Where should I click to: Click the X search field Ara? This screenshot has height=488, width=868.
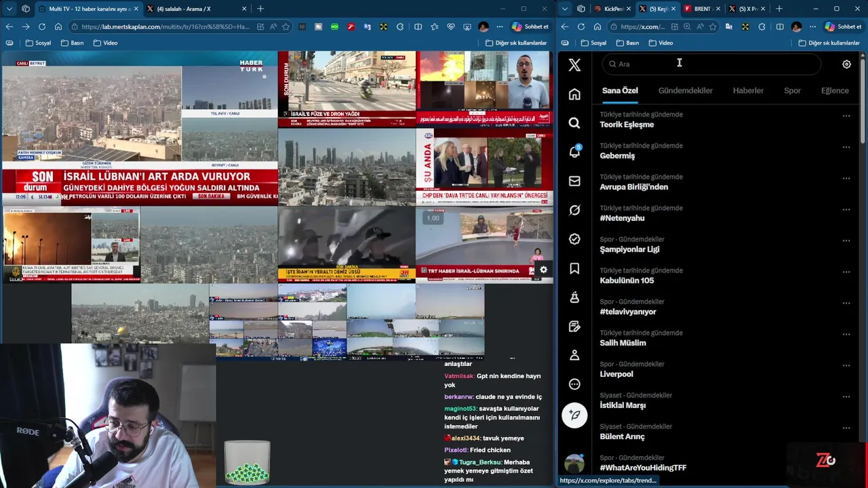712,64
